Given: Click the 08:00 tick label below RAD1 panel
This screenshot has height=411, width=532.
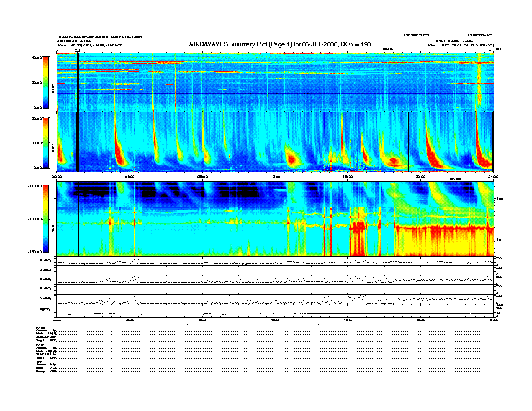Looking at the screenshot, I should pos(202,177).
